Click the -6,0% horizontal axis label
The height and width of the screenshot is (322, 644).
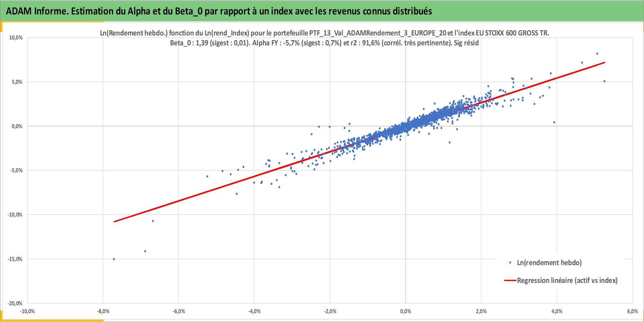coord(179,311)
